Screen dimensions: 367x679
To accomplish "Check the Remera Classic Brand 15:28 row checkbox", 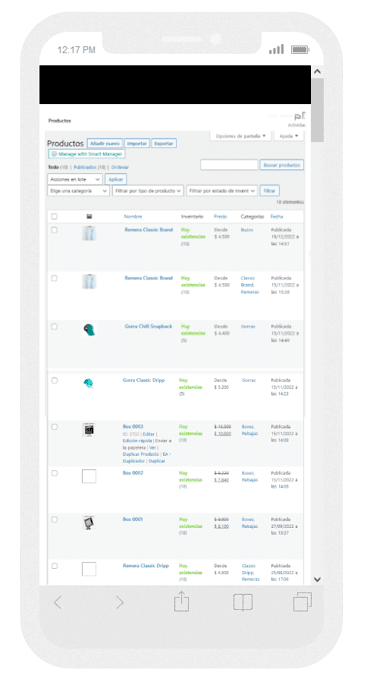I will click(x=54, y=278).
